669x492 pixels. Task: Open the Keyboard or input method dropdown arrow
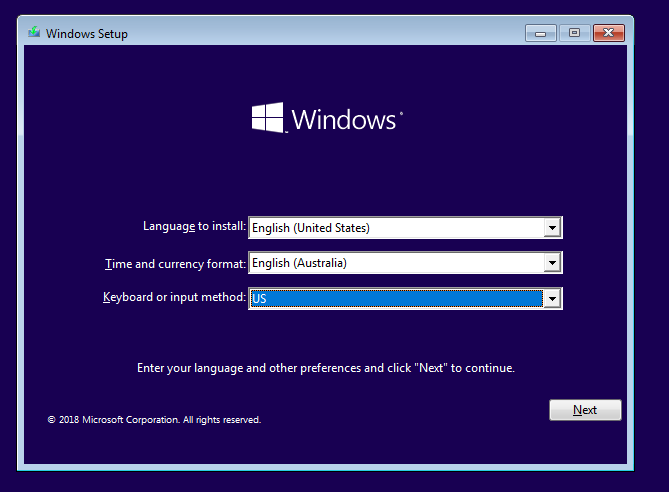pyautogui.click(x=552, y=299)
